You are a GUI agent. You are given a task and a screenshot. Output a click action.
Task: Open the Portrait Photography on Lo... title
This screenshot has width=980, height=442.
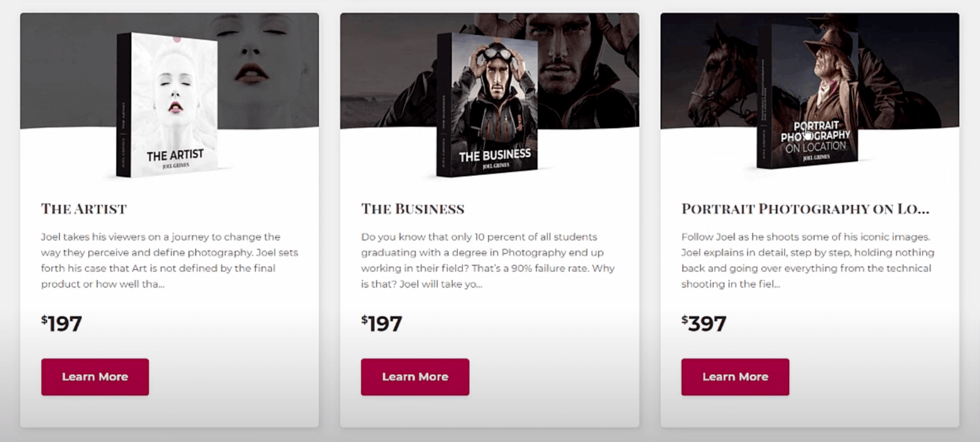805,209
